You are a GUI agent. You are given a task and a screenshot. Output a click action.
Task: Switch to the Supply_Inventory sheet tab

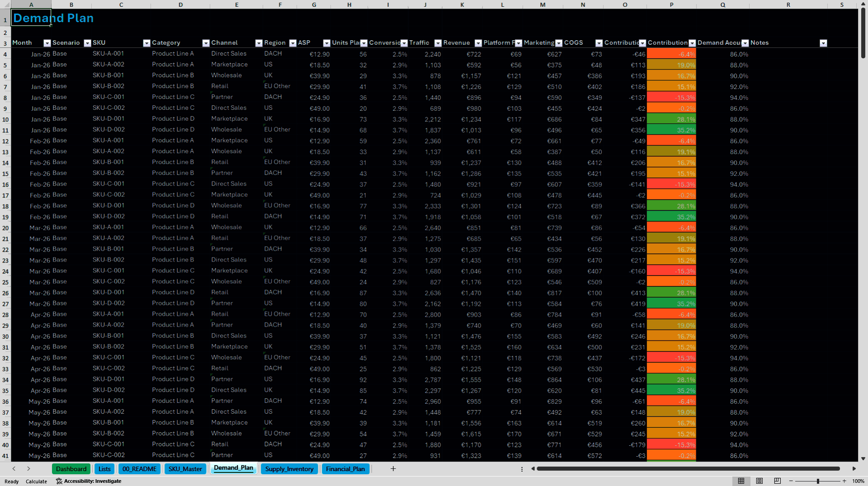(x=289, y=469)
